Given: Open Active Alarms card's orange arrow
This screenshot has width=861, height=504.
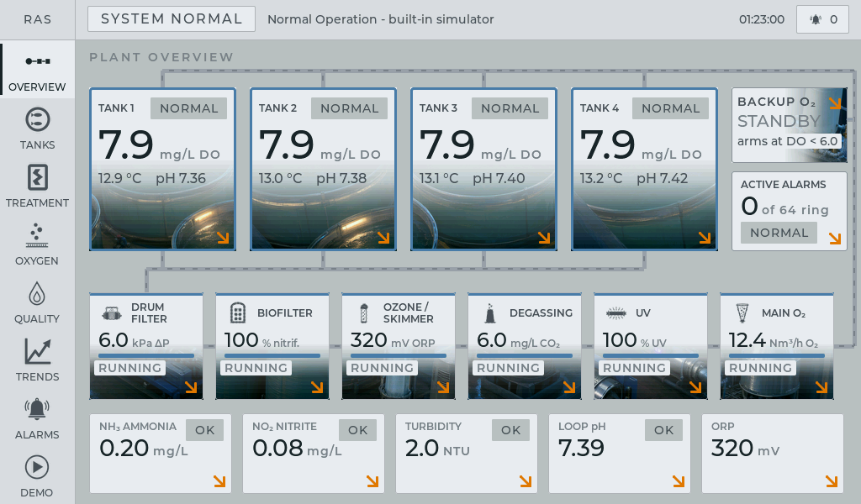Looking at the screenshot, I should click(x=835, y=238).
